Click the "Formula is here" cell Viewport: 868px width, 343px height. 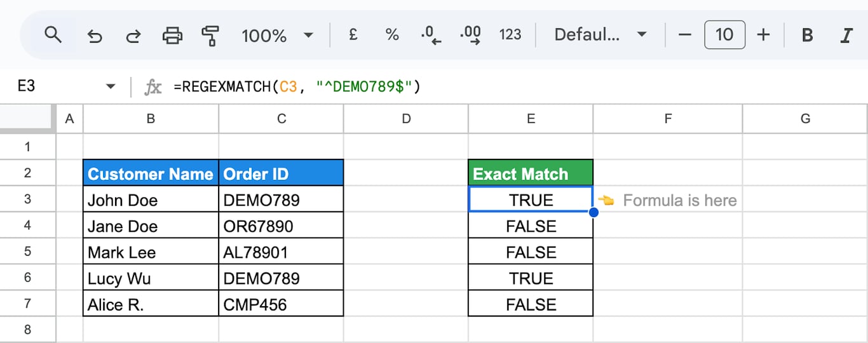(668, 199)
